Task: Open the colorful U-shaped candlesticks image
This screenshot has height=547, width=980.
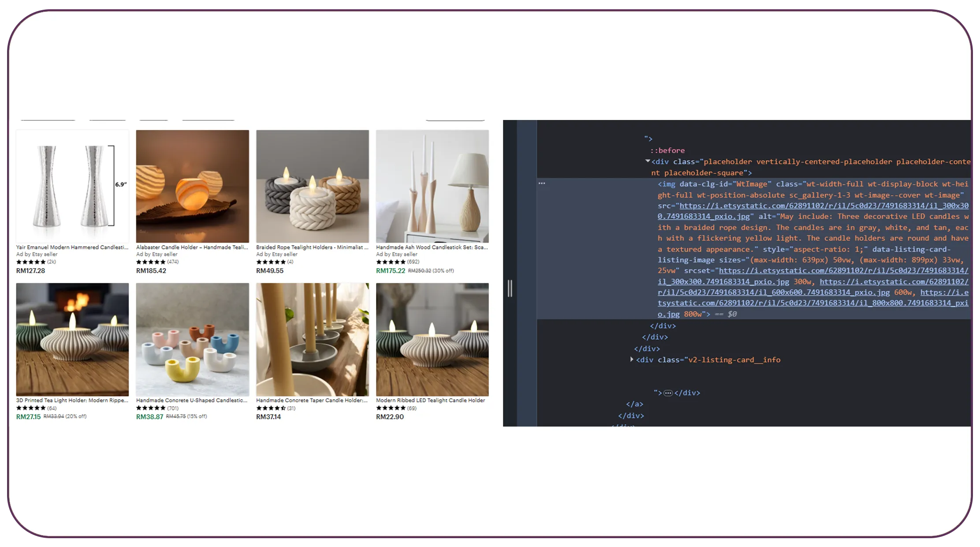Action: (192, 339)
